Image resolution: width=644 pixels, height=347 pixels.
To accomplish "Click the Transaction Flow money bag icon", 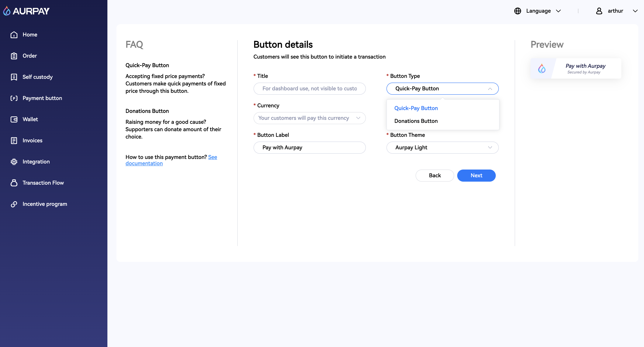I will coord(14,183).
